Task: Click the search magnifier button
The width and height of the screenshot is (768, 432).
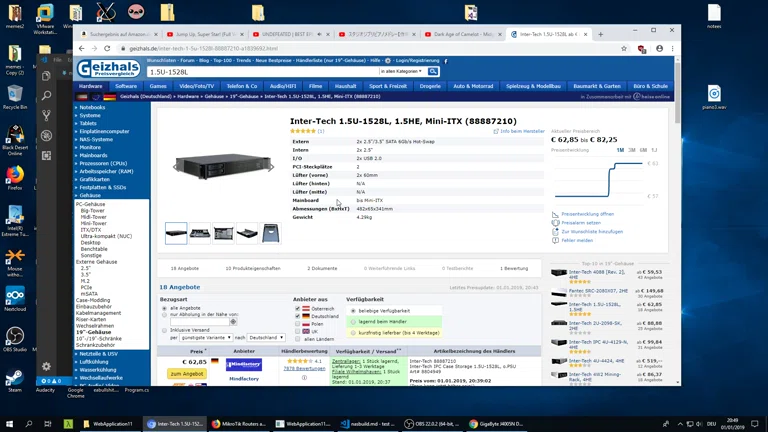Action: click(x=433, y=72)
